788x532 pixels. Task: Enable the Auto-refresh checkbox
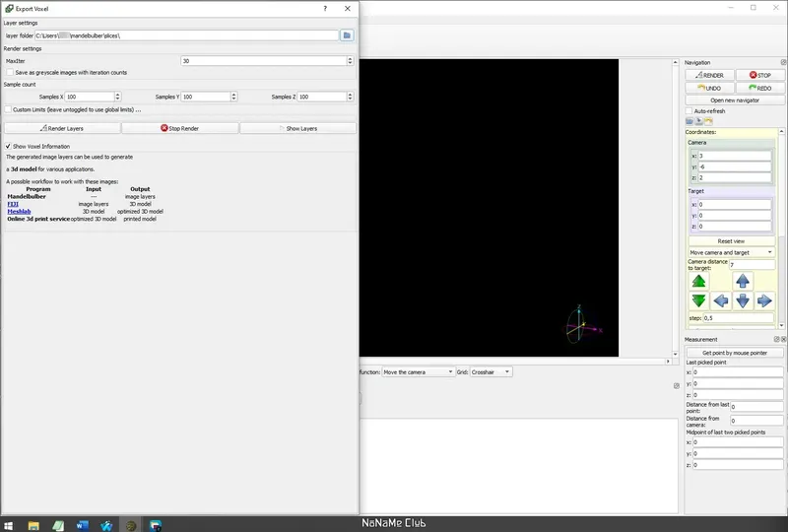click(689, 111)
